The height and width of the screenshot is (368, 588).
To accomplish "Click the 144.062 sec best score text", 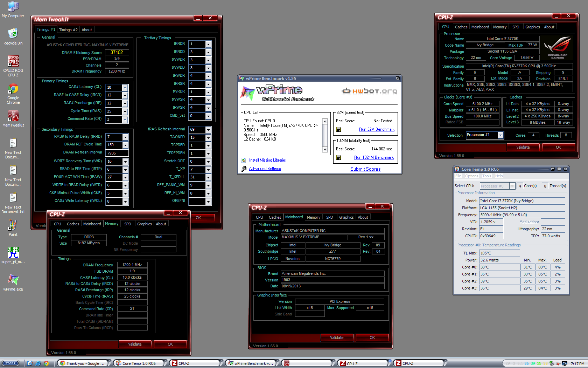I will (x=381, y=149).
